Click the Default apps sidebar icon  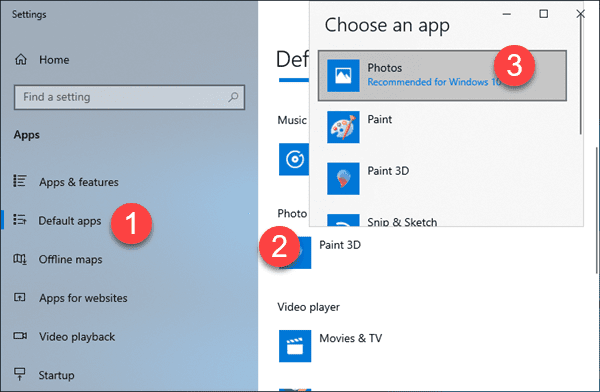[20, 219]
